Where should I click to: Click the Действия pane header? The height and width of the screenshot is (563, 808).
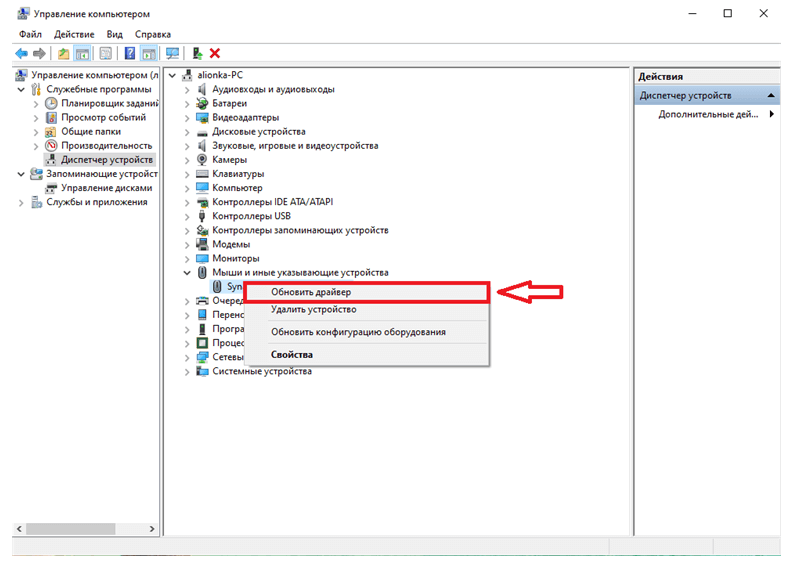(706, 77)
